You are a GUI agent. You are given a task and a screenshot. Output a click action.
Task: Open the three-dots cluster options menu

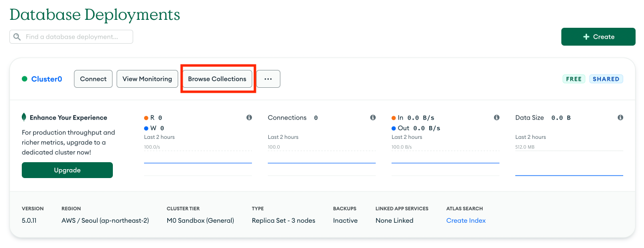268,79
